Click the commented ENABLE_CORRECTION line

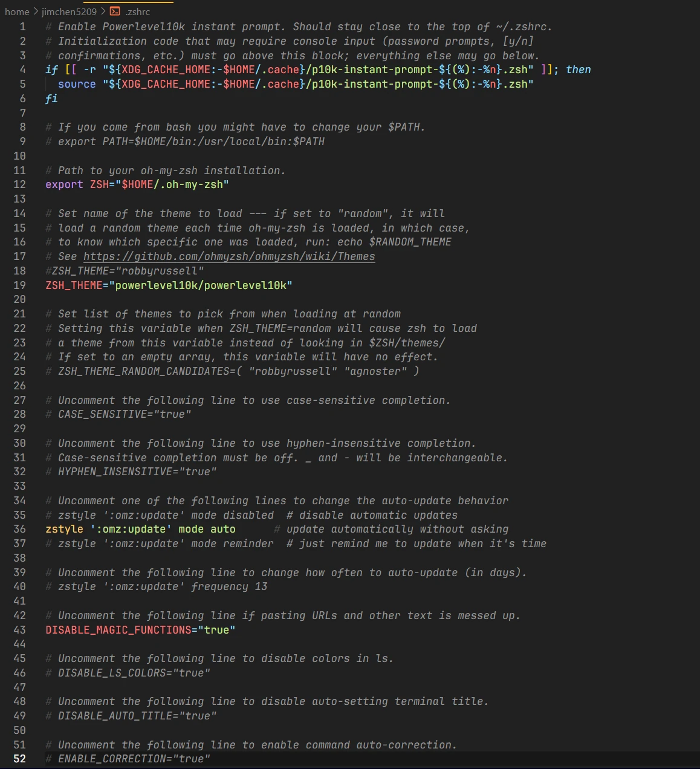(x=134, y=759)
